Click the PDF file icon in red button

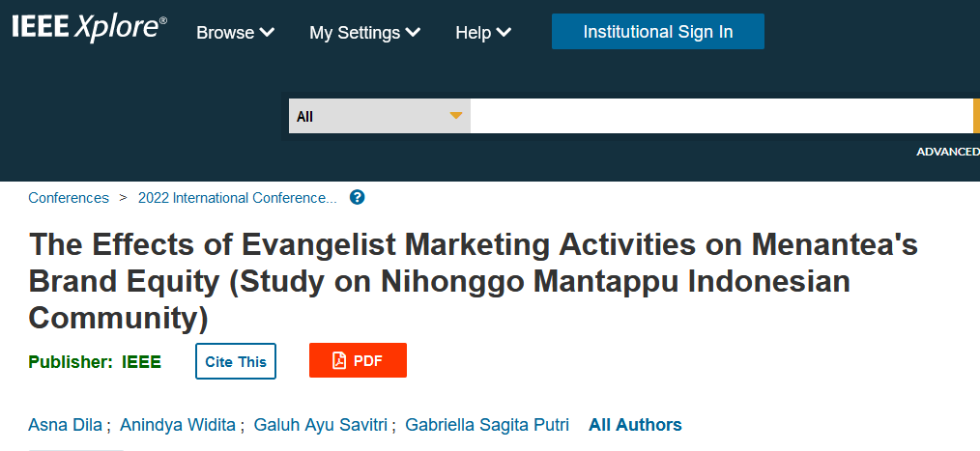(339, 360)
